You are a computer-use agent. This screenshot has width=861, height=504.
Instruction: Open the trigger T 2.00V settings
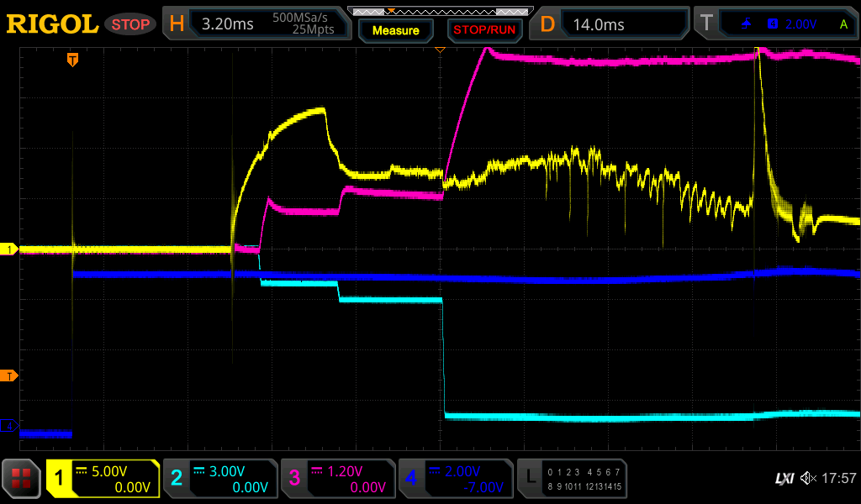[x=778, y=24]
